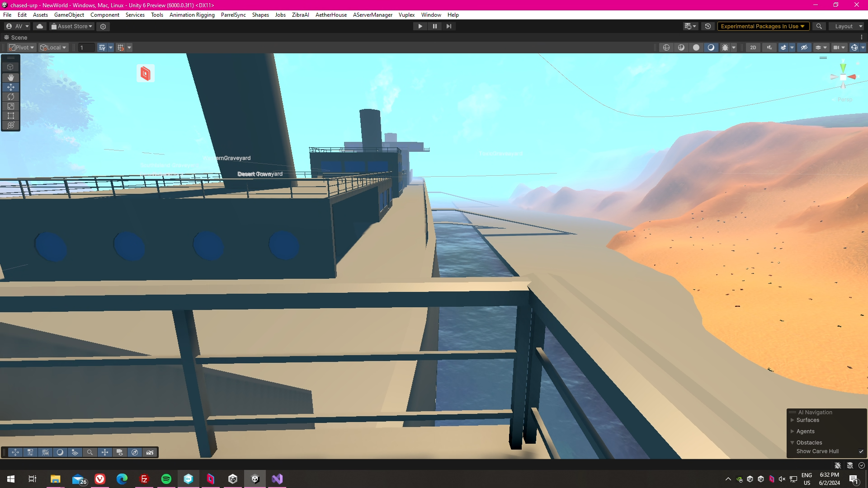The width and height of the screenshot is (868, 488).
Task: Uncheck Show Carve Hull option
Action: 861,451
